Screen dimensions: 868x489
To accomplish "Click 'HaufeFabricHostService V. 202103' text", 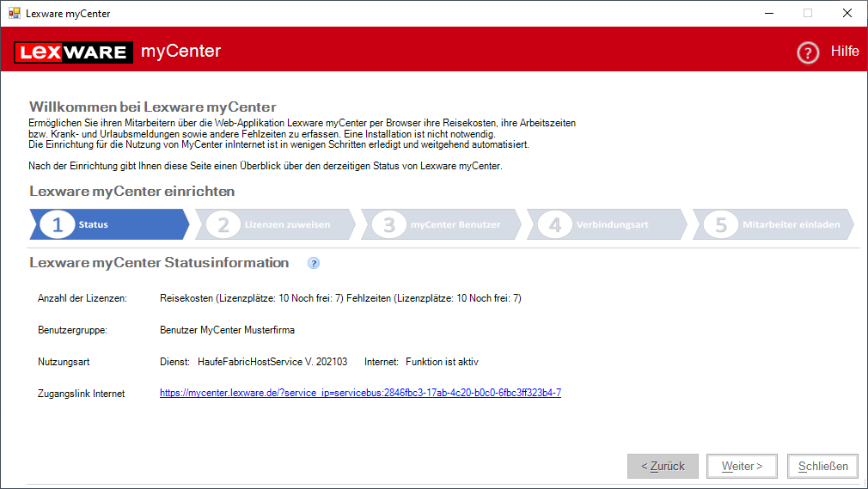I will [x=272, y=362].
